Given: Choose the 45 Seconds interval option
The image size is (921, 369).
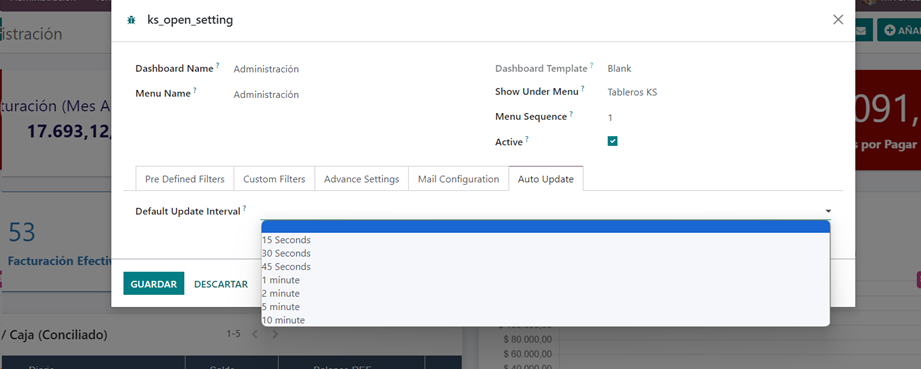Looking at the screenshot, I should pyautogui.click(x=546, y=267).
